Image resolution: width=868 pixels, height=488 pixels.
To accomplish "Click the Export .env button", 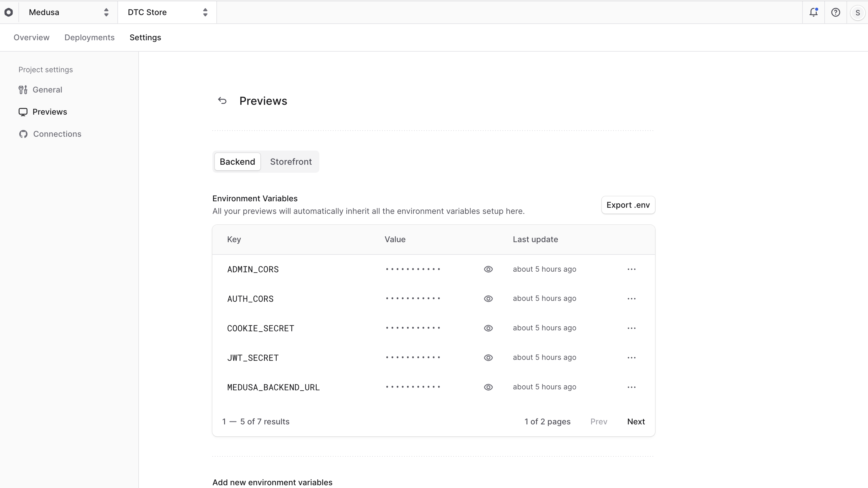I will coord(628,205).
